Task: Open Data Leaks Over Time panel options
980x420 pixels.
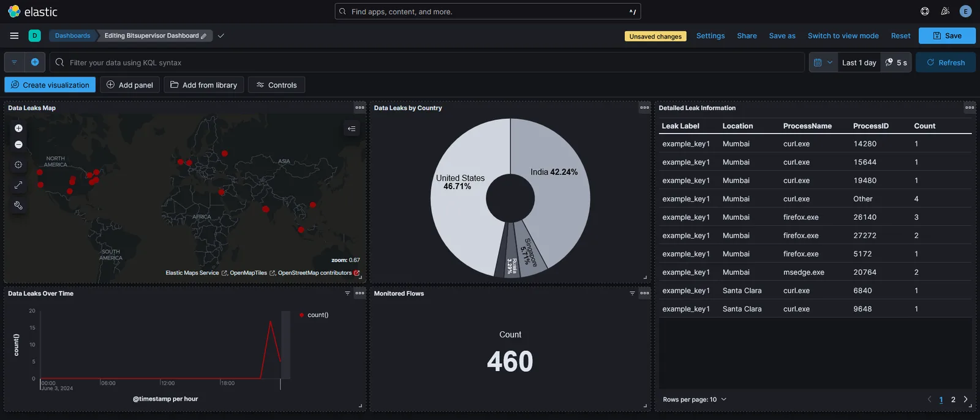Action: click(360, 293)
